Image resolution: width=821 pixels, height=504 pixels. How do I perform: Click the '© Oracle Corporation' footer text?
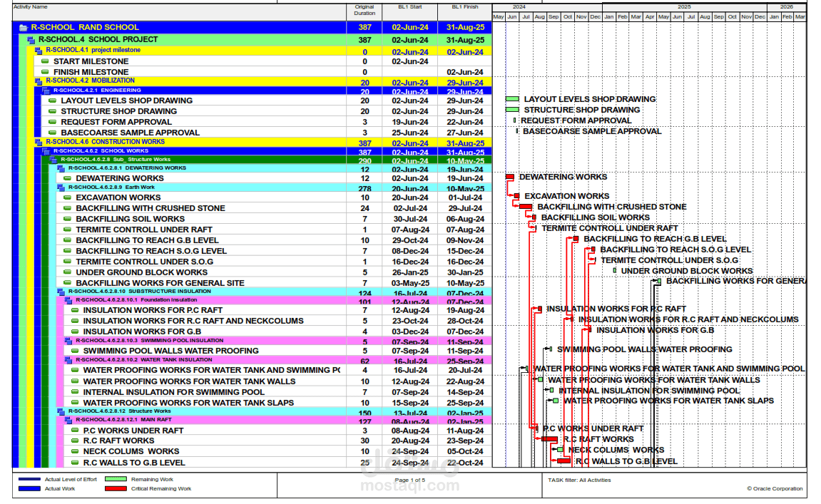click(775, 489)
